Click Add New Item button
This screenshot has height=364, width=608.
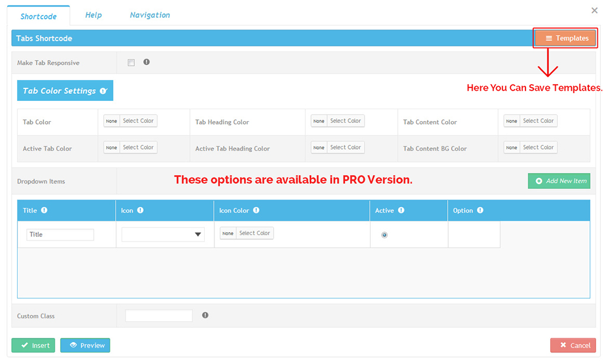point(559,181)
